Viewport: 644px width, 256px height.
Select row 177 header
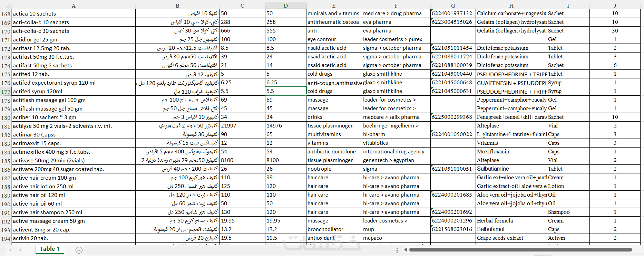[6, 92]
